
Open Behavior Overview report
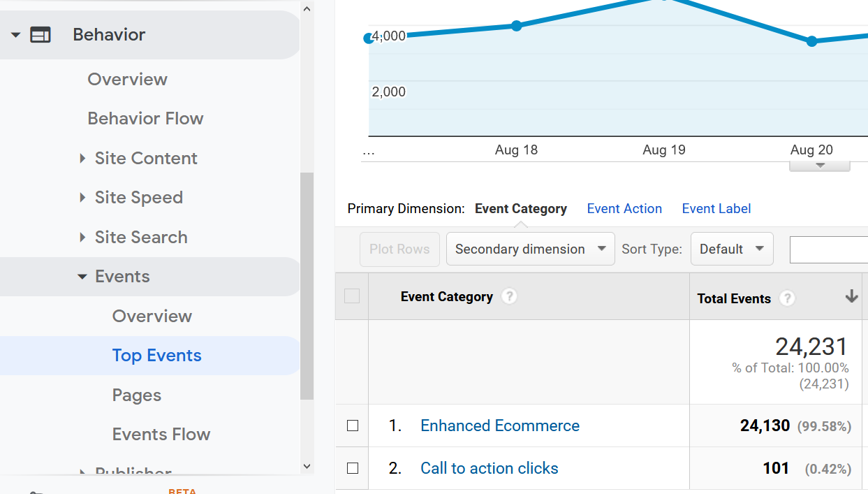(x=127, y=79)
